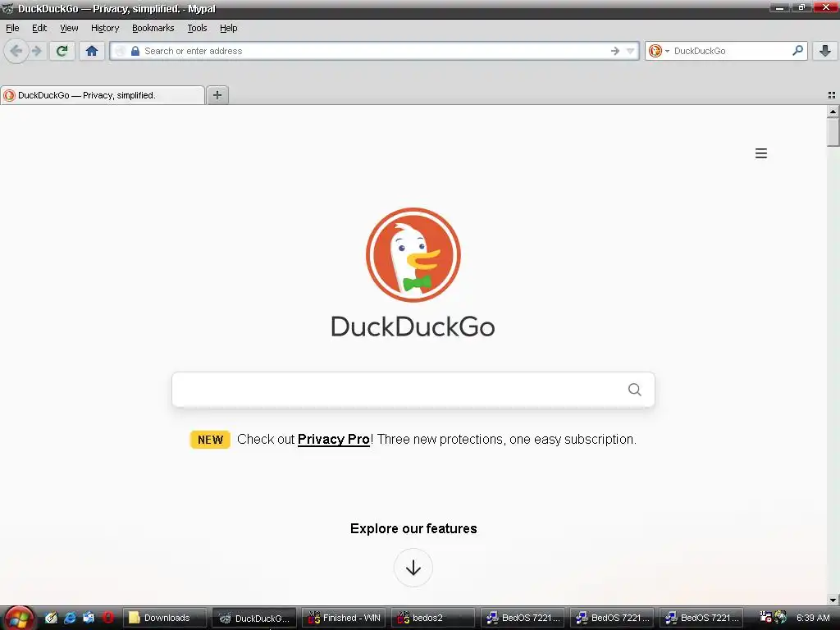
Task: Open the Help menu
Action: (228, 28)
